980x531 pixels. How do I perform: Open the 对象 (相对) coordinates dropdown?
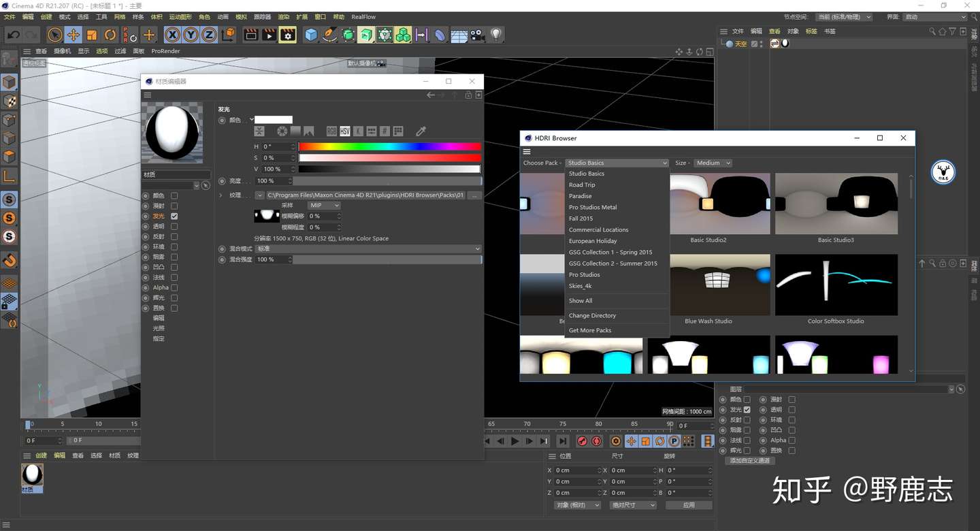click(577, 505)
